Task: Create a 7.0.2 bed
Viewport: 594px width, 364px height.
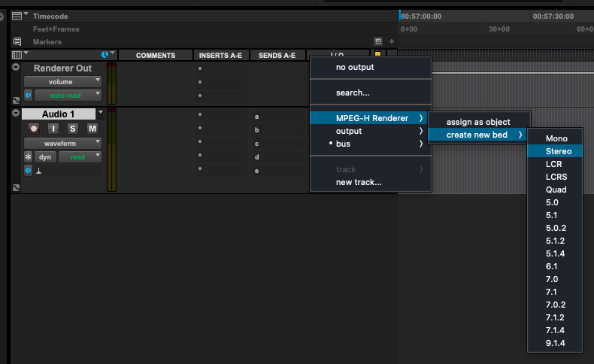Action: (x=555, y=305)
